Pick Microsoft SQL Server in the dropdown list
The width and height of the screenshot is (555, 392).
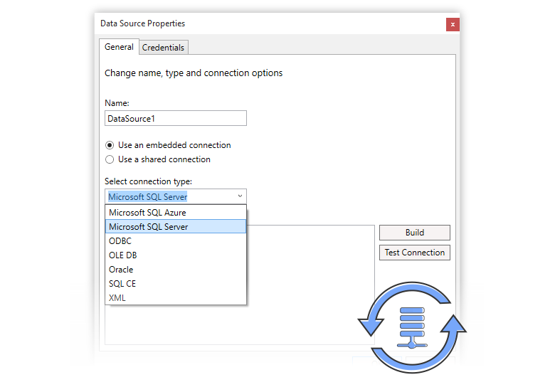[x=149, y=227]
